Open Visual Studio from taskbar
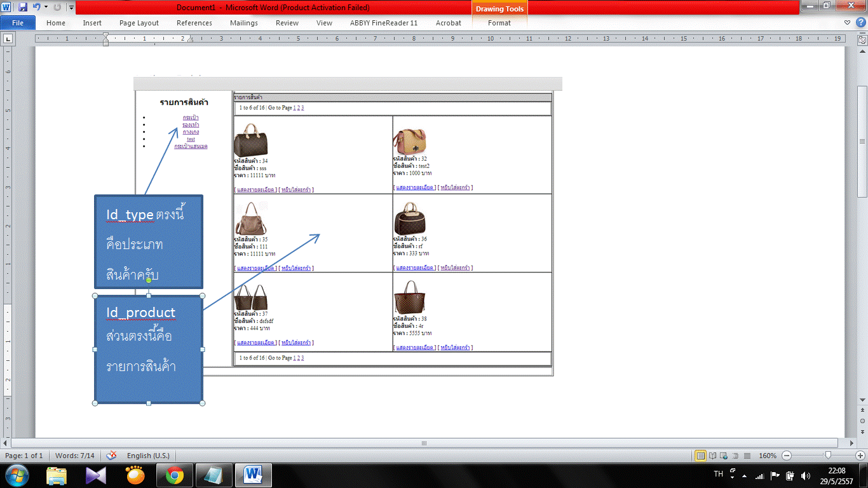 click(x=96, y=475)
